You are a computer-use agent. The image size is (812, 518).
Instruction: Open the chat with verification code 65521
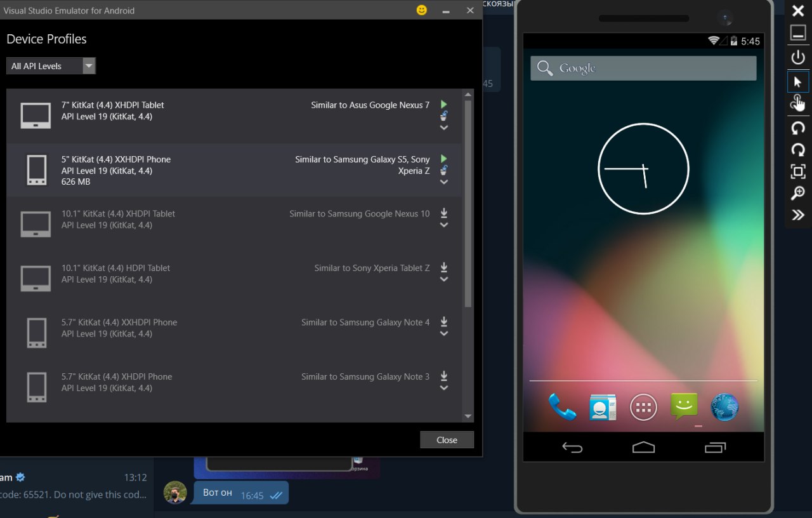click(76, 486)
